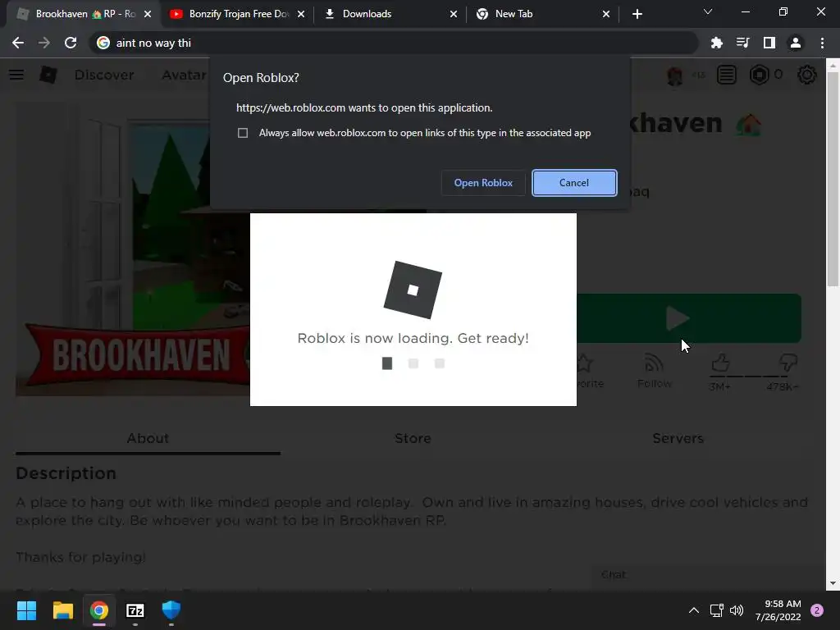Open Roblox settings gear icon

[807, 75]
